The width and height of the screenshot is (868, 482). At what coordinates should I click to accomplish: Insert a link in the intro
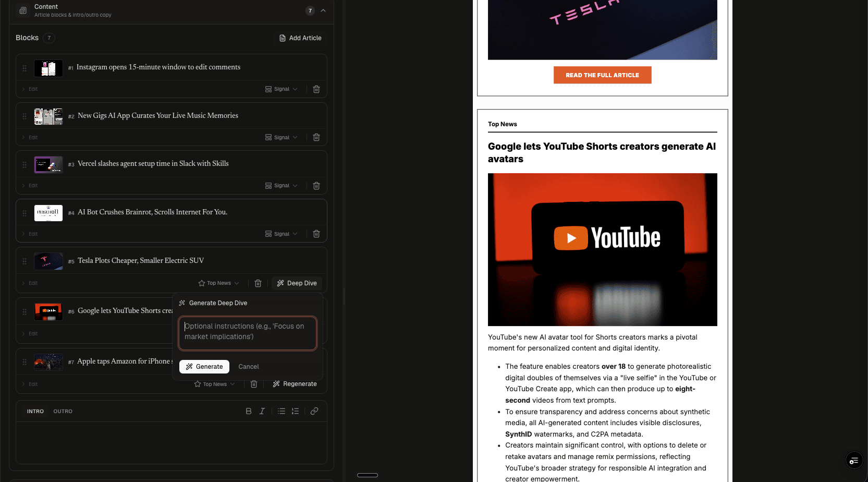pos(314,411)
